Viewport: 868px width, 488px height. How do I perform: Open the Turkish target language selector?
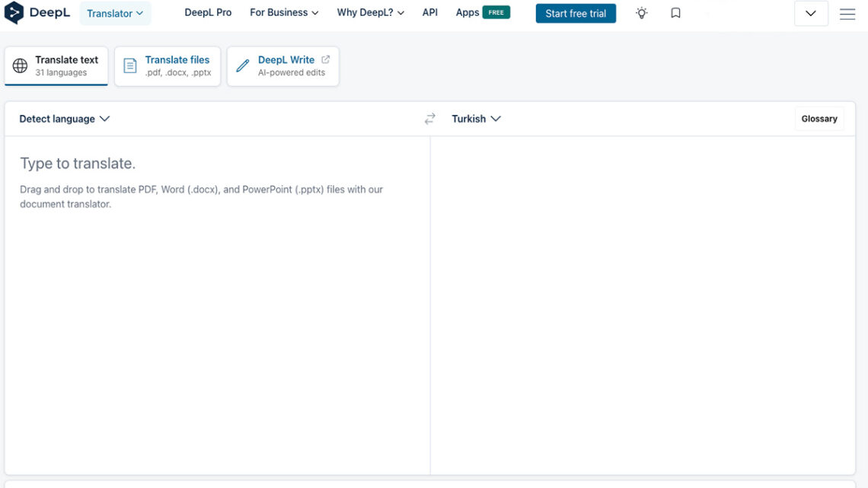(x=476, y=119)
